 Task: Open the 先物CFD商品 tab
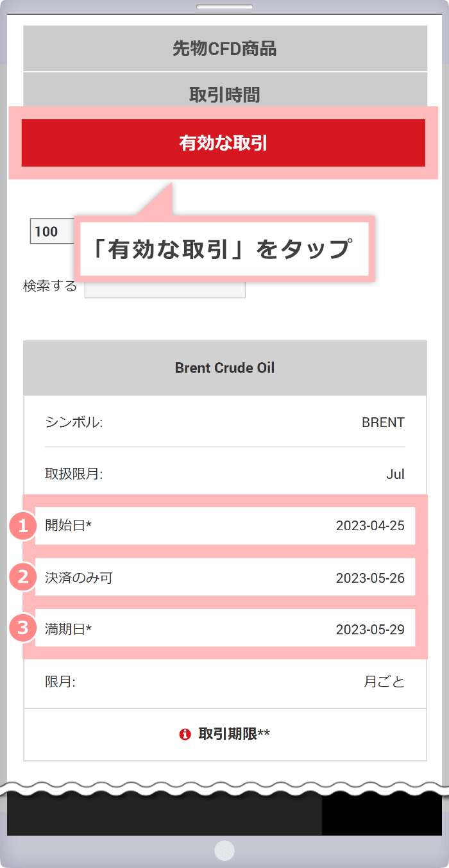point(224,49)
